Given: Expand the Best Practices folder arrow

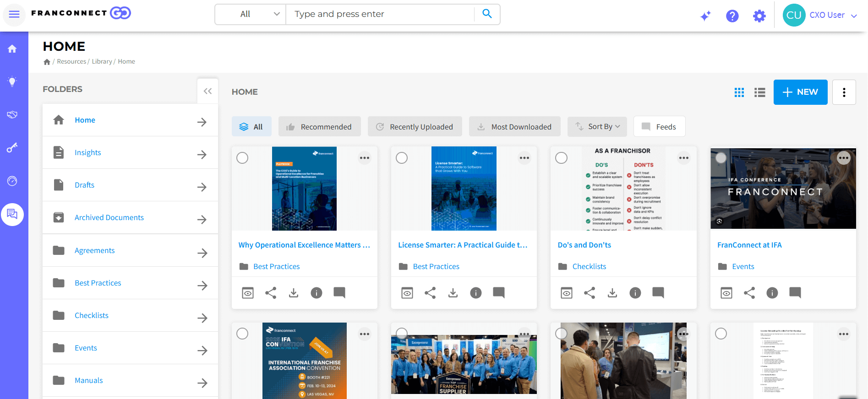Looking at the screenshot, I should tap(202, 286).
